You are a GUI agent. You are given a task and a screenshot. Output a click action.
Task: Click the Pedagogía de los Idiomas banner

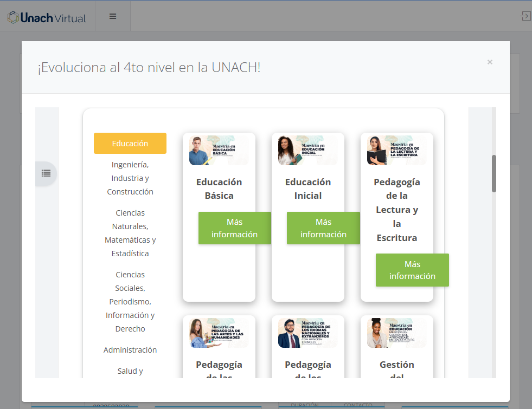pos(307,333)
